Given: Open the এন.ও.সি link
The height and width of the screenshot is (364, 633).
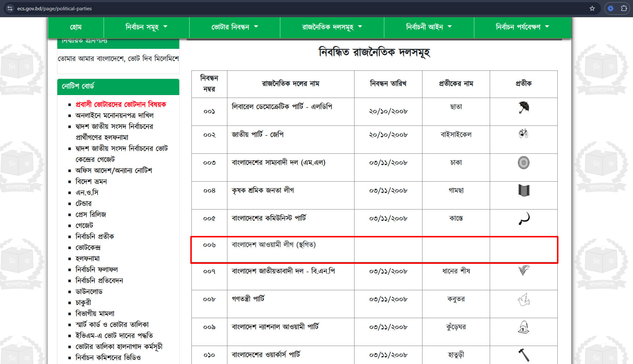Looking at the screenshot, I should [87, 193].
